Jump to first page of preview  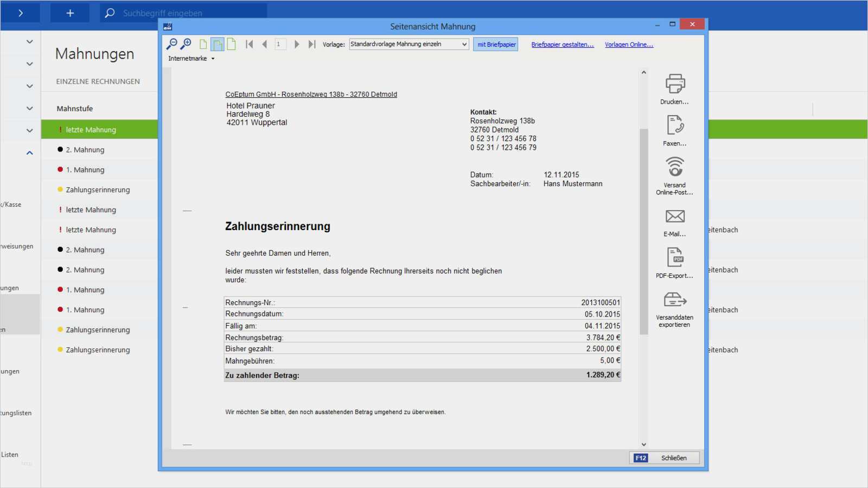pyautogui.click(x=250, y=45)
